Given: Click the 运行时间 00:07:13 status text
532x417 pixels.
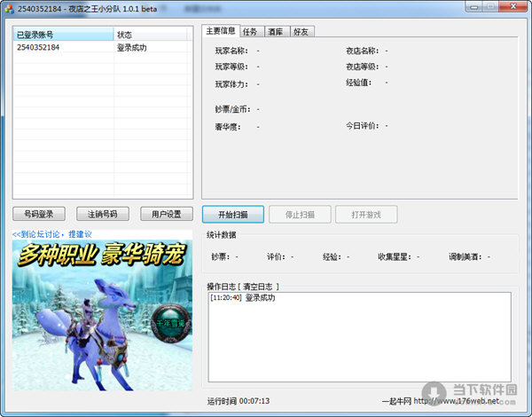Looking at the screenshot, I should click(239, 401).
